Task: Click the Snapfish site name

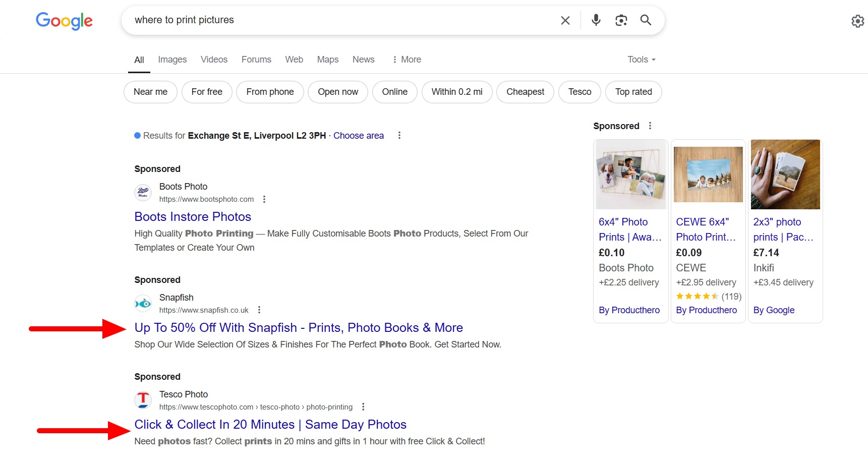Action: click(177, 298)
